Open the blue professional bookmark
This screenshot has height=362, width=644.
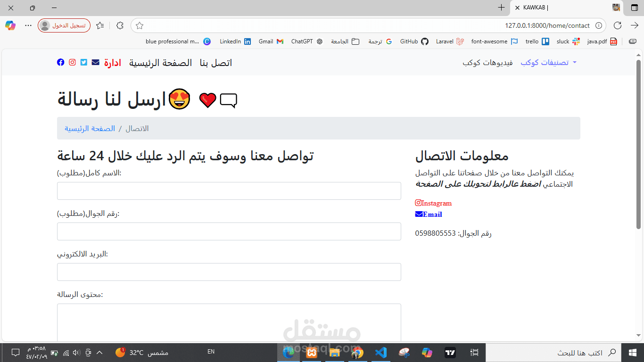tap(178, 41)
